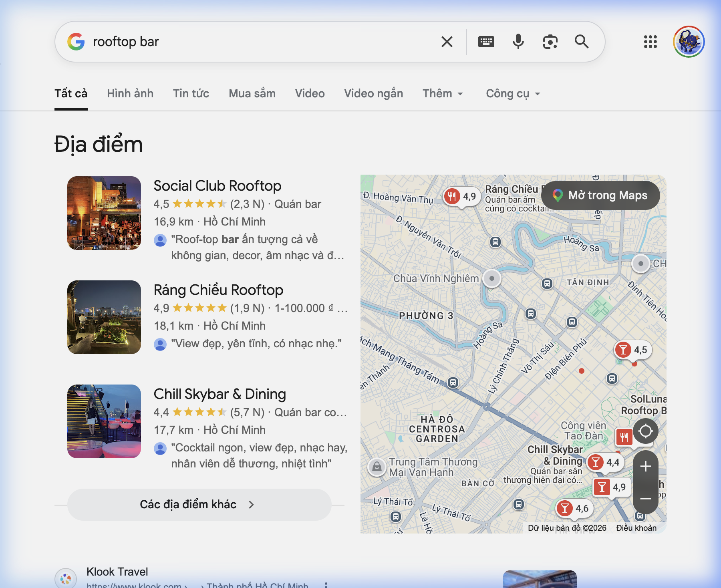Open the Google apps grid
This screenshot has height=588, width=721.
tap(651, 42)
